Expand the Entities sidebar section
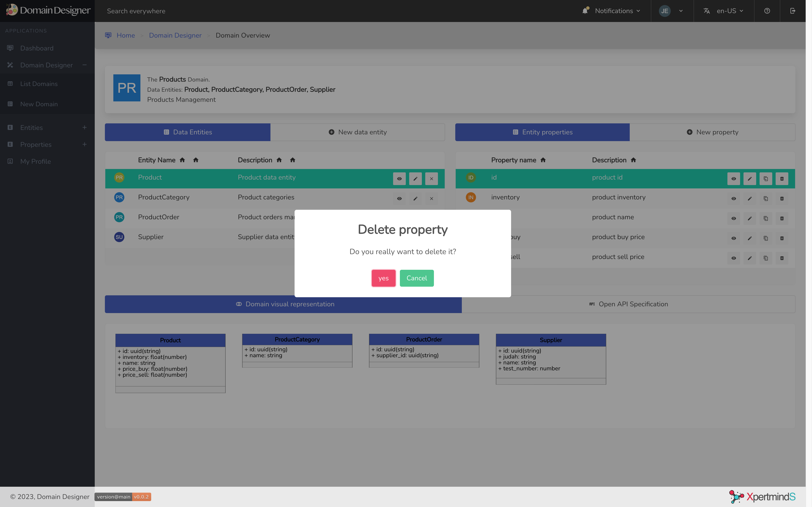The width and height of the screenshot is (812, 507). click(x=84, y=127)
